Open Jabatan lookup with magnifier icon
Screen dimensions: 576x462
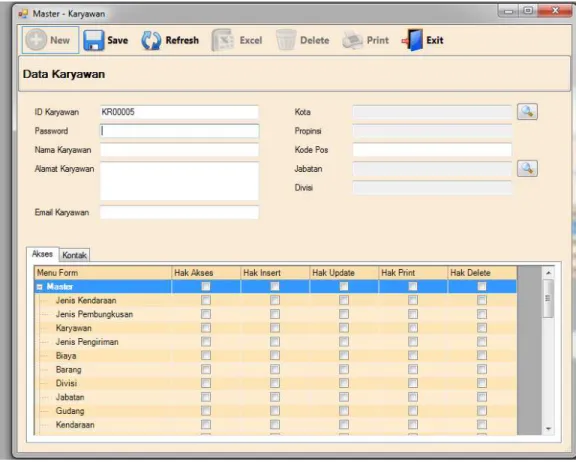point(527,169)
